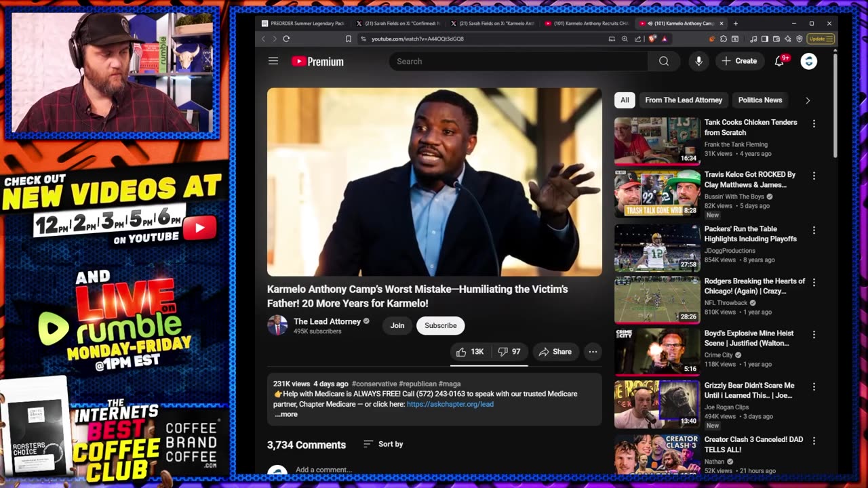Open the browser extensions puzzle icon
Image resolution: width=868 pixels, height=488 pixels.
(x=724, y=39)
